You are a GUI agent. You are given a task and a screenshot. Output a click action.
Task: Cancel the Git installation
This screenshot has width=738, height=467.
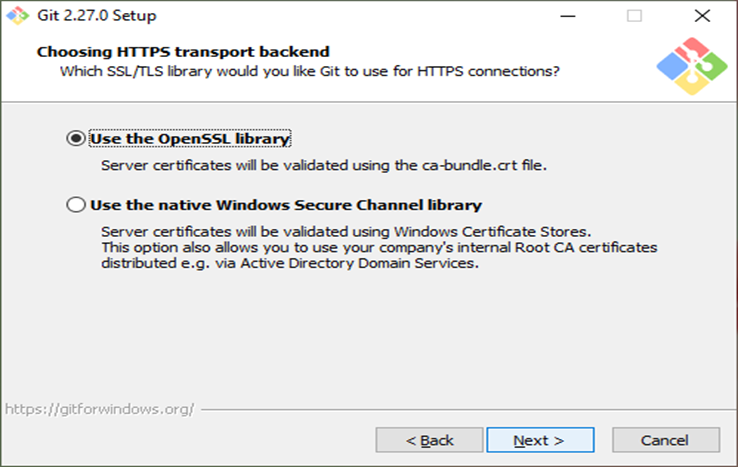665,440
